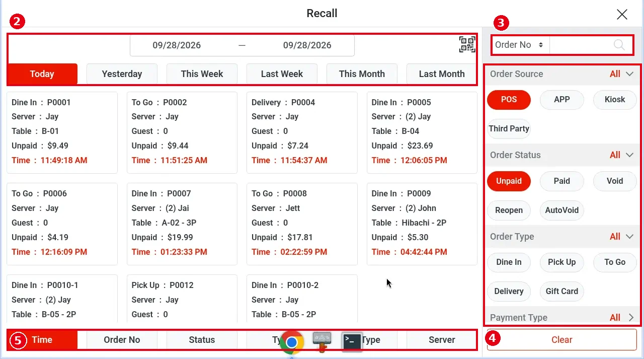Select All for Order Status

click(x=615, y=155)
